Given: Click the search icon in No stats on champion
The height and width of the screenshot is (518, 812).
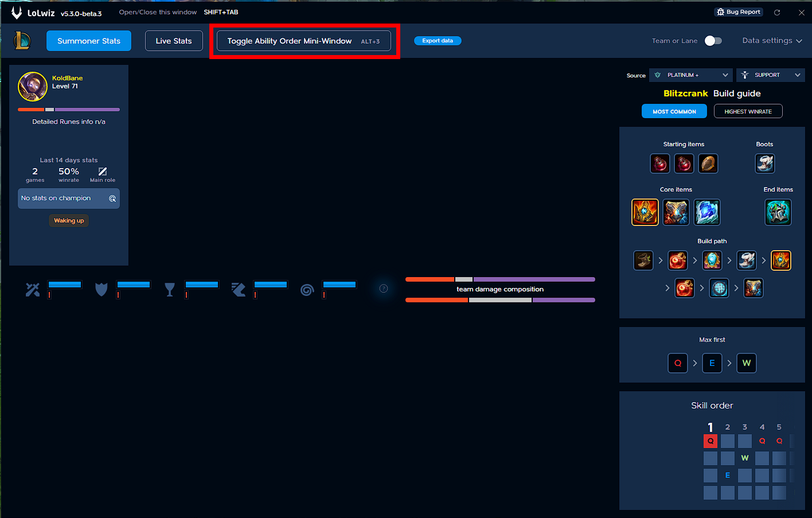Looking at the screenshot, I should point(112,198).
